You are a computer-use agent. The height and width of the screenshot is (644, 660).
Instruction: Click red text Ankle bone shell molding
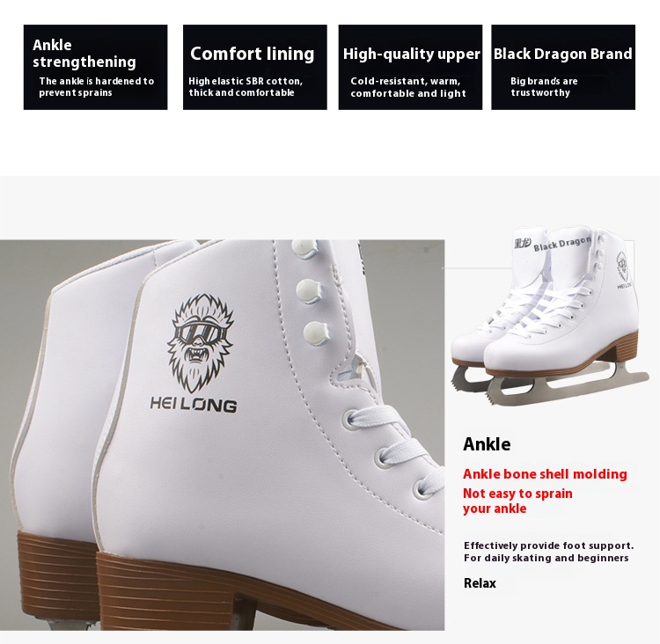(545, 474)
